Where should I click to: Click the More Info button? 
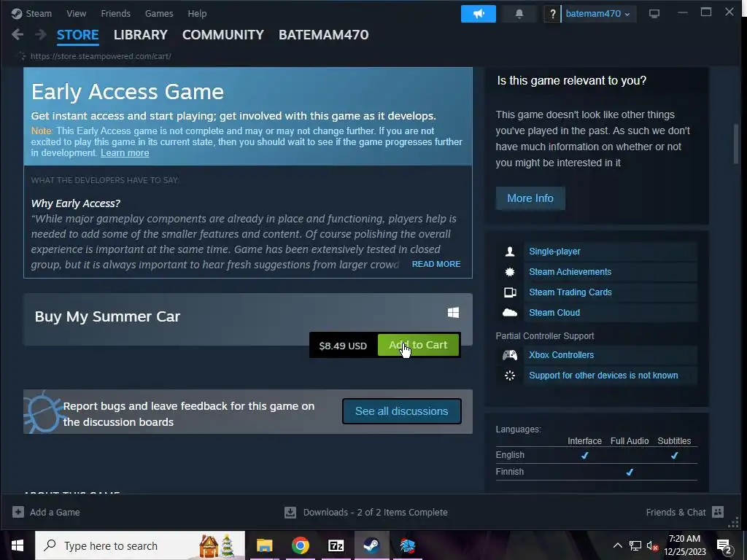530,198
